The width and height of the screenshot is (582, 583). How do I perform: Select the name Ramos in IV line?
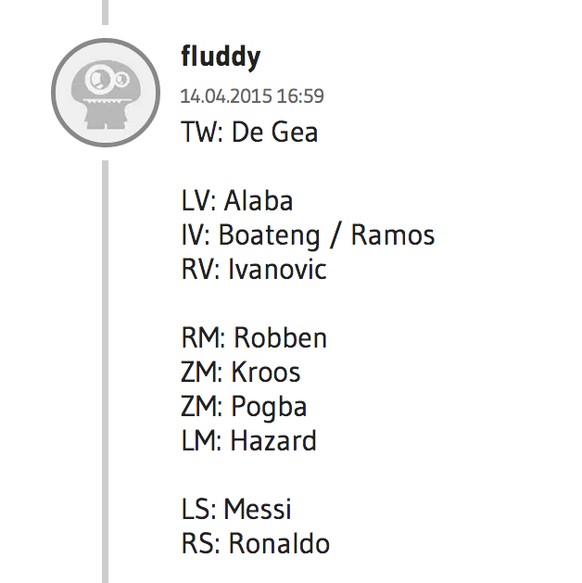pyautogui.click(x=393, y=235)
